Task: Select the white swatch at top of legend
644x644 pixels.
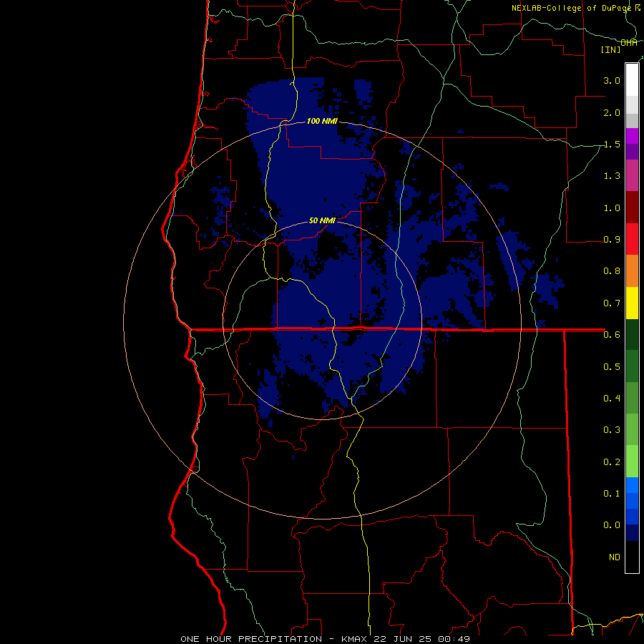Action: pos(632,79)
